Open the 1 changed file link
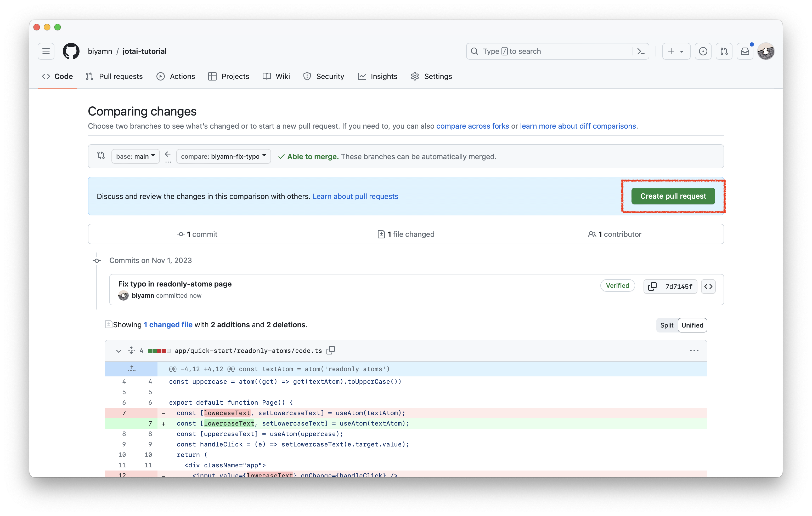The width and height of the screenshot is (812, 516). (x=168, y=325)
